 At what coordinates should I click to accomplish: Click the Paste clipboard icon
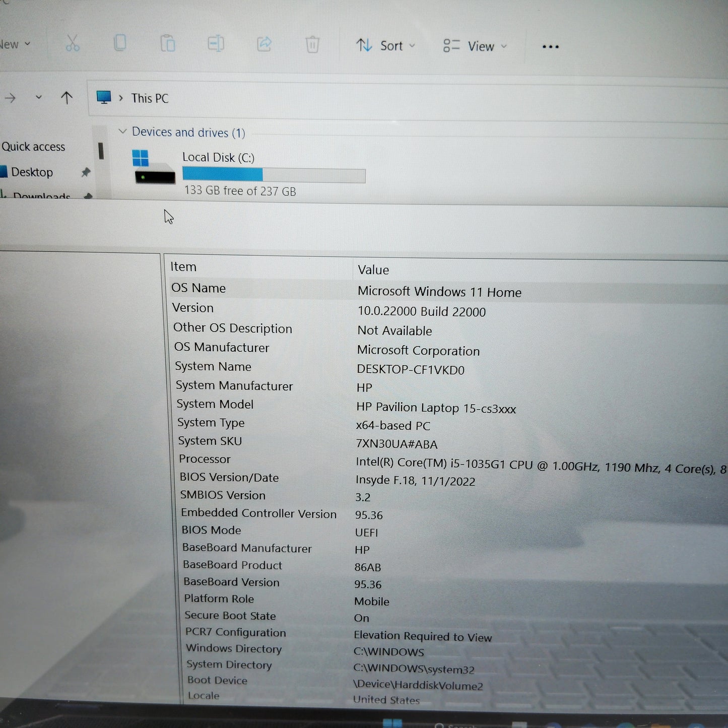[167, 43]
